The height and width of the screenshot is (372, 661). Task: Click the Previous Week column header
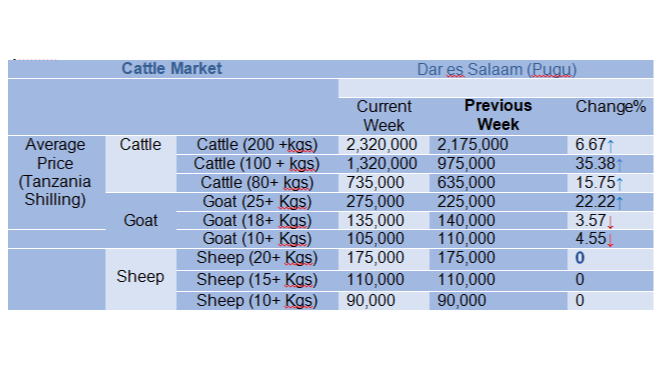pos(498,115)
